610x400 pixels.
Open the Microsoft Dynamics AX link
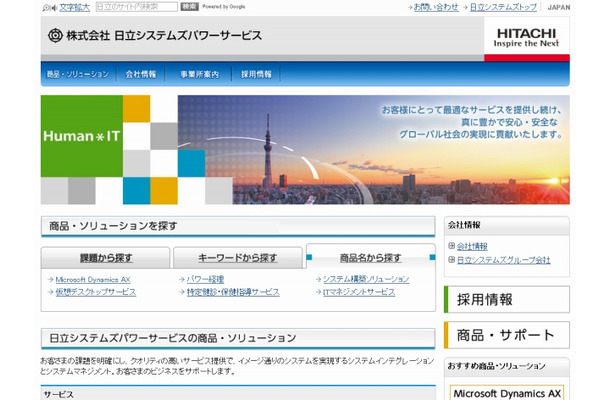(x=93, y=279)
